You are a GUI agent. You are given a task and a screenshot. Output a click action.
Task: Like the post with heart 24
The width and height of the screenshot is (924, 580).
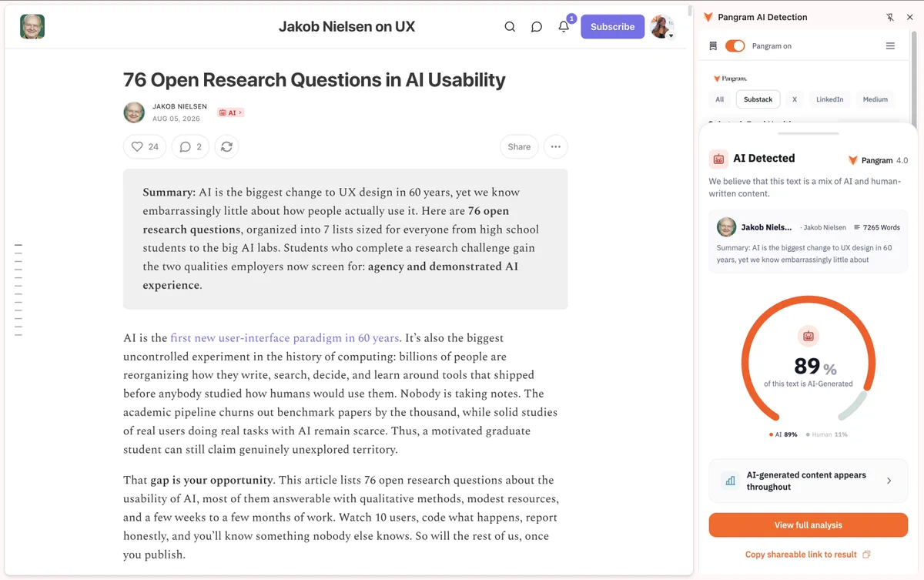(x=145, y=146)
